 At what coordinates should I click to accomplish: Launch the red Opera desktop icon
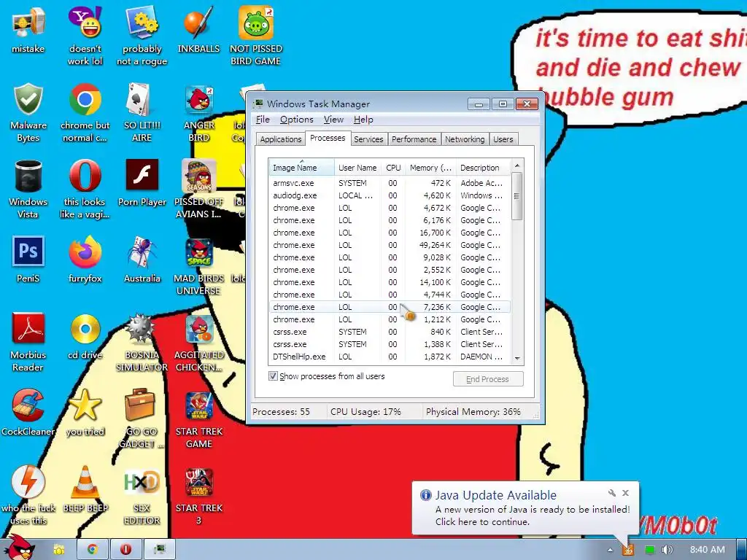[x=85, y=189]
